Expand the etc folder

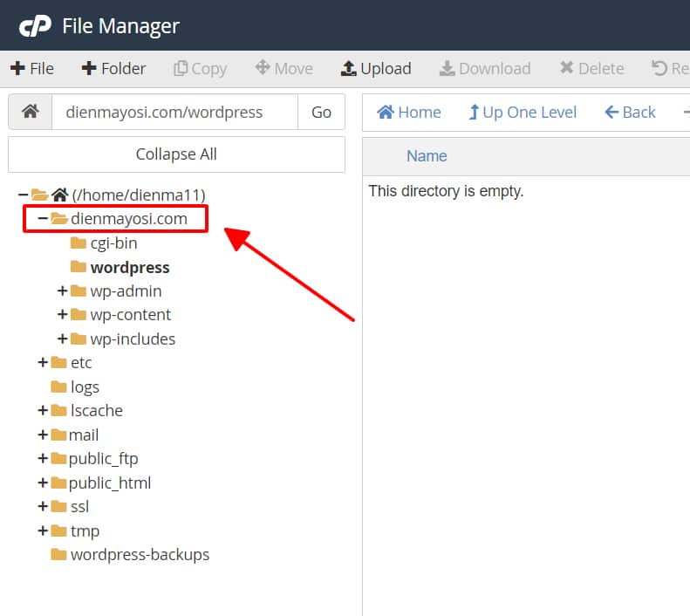(42, 363)
